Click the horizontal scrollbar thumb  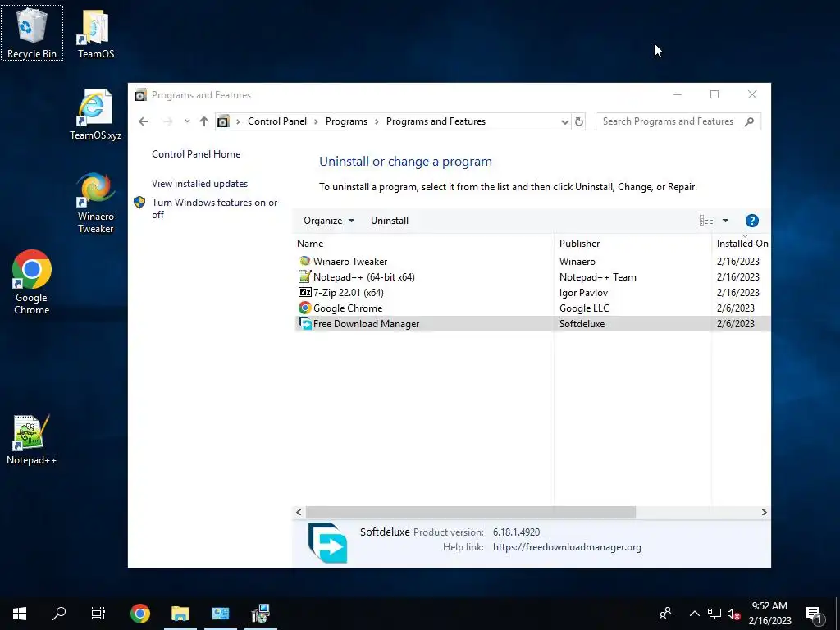point(470,513)
